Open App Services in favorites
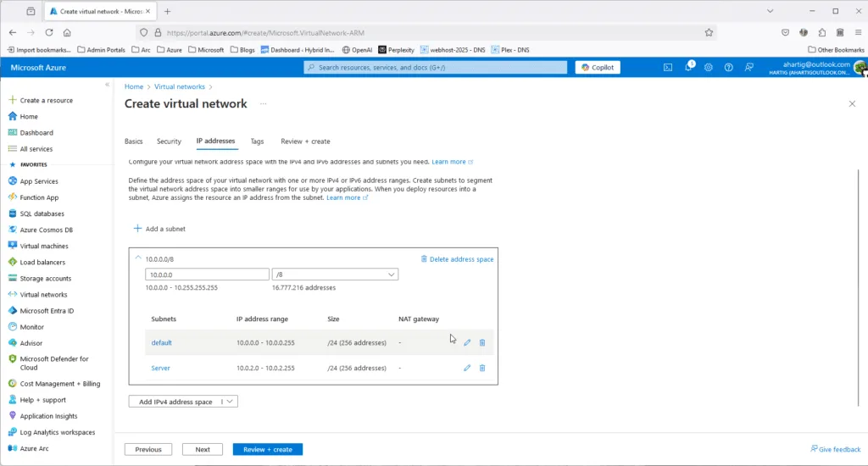Viewport: 868px width, 466px height. pyautogui.click(x=39, y=181)
